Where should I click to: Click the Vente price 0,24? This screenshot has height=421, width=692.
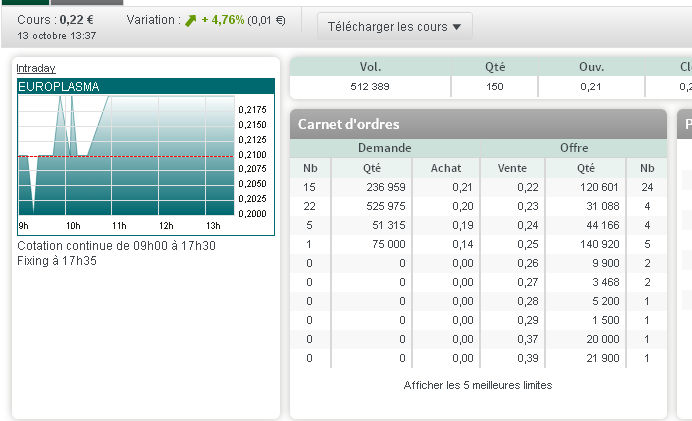pyautogui.click(x=528, y=225)
